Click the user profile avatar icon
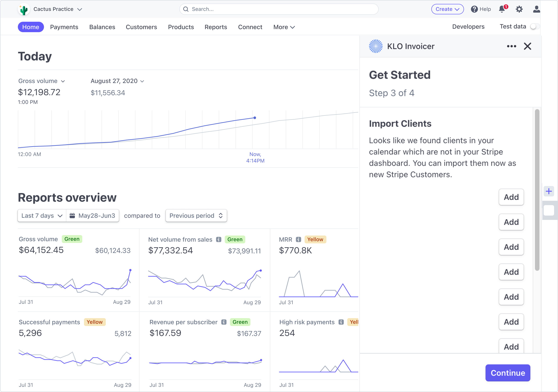 (536, 9)
